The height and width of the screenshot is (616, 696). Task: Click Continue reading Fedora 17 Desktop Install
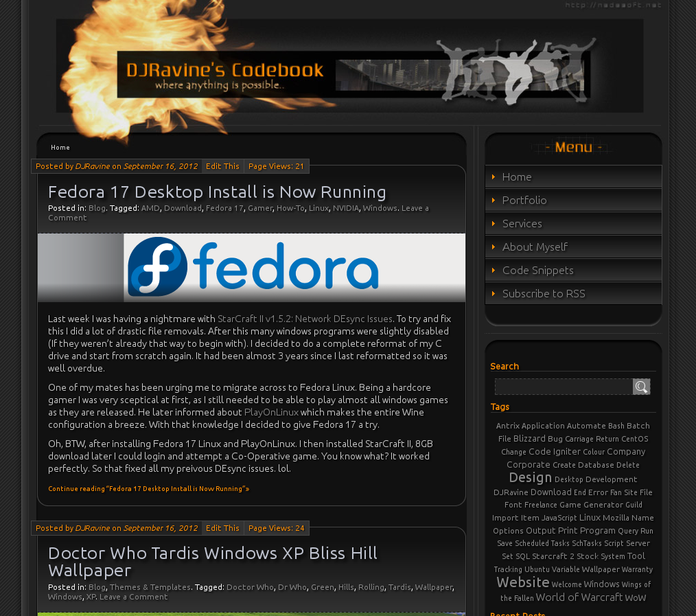(148, 489)
